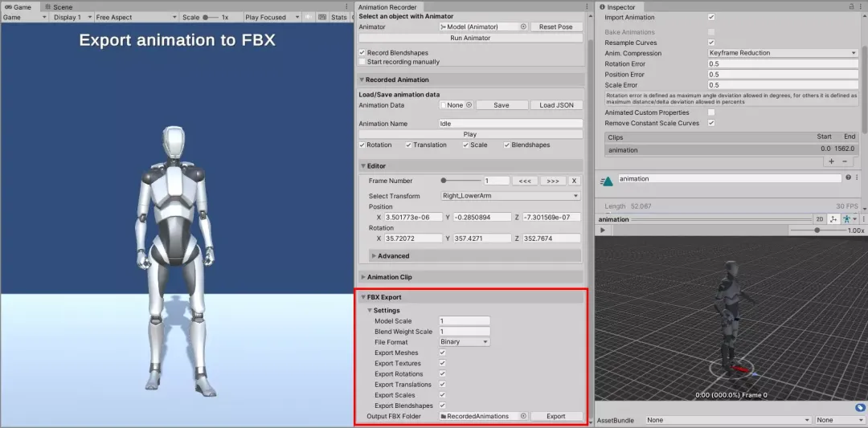
Task: Click the avatar figure icon in preview toolbar
Action: point(846,219)
